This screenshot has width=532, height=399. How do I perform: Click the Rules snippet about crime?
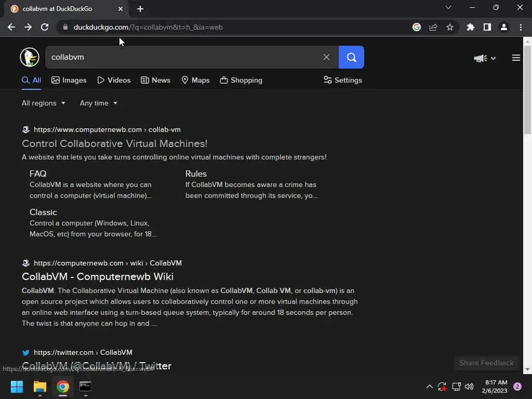(251, 190)
